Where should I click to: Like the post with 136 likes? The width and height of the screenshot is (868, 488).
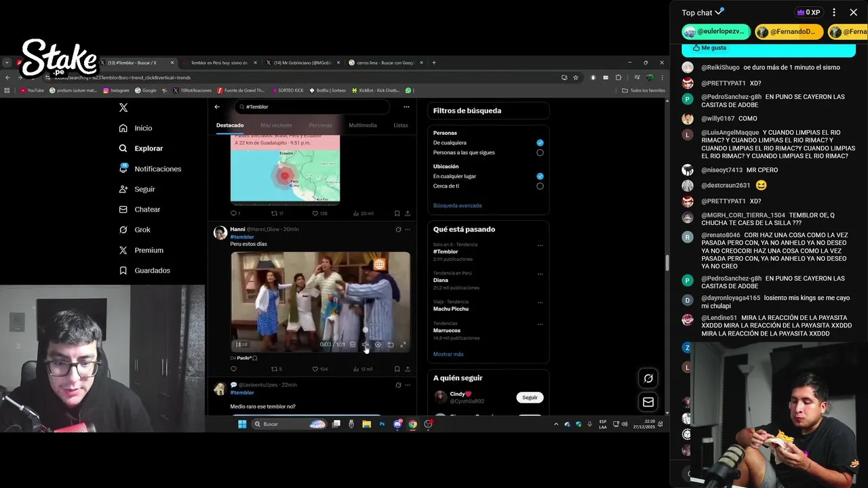(x=319, y=213)
